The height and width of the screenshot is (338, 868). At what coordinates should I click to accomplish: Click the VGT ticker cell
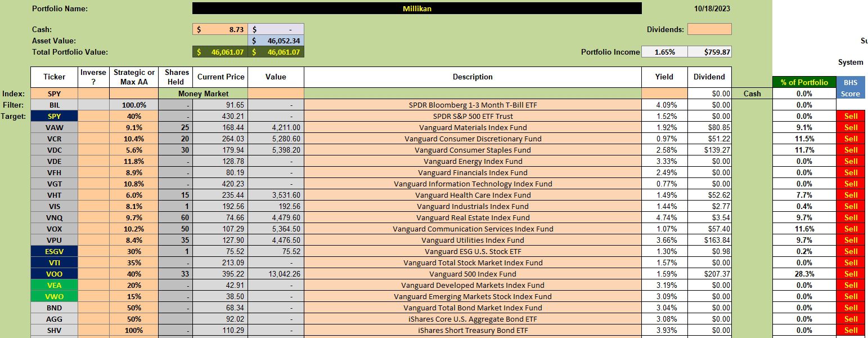click(54, 184)
